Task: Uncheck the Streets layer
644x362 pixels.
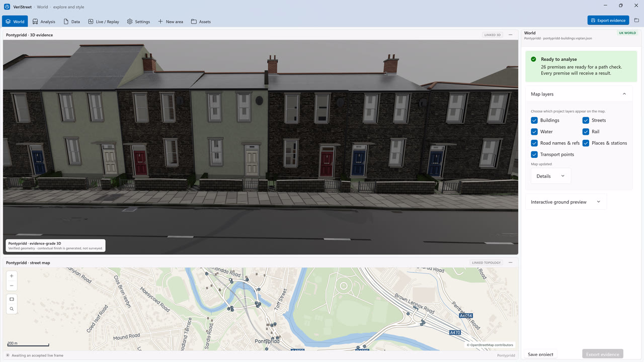Action: [x=586, y=120]
